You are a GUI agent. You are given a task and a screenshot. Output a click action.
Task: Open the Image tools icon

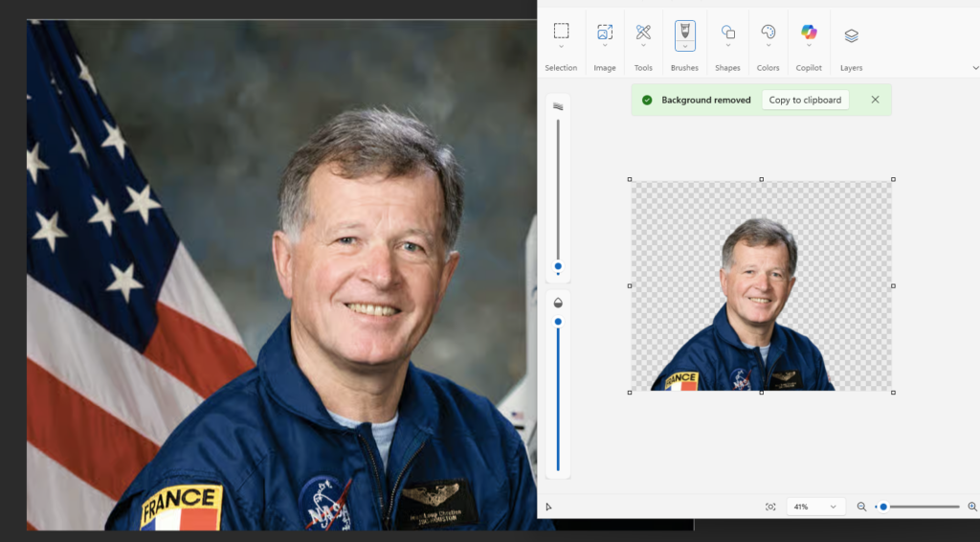[605, 32]
